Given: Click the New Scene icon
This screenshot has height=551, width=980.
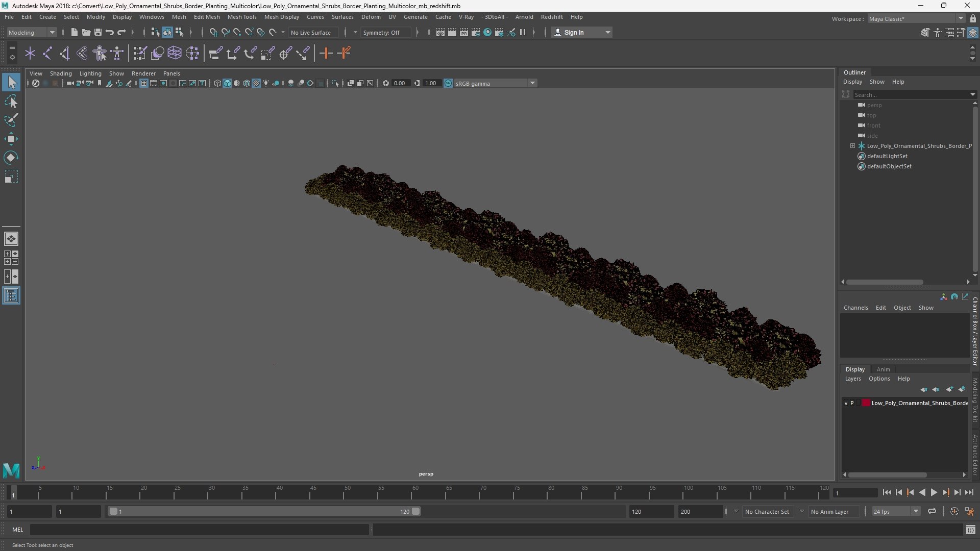Looking at the screenshot, I should [x=74, y=32].
